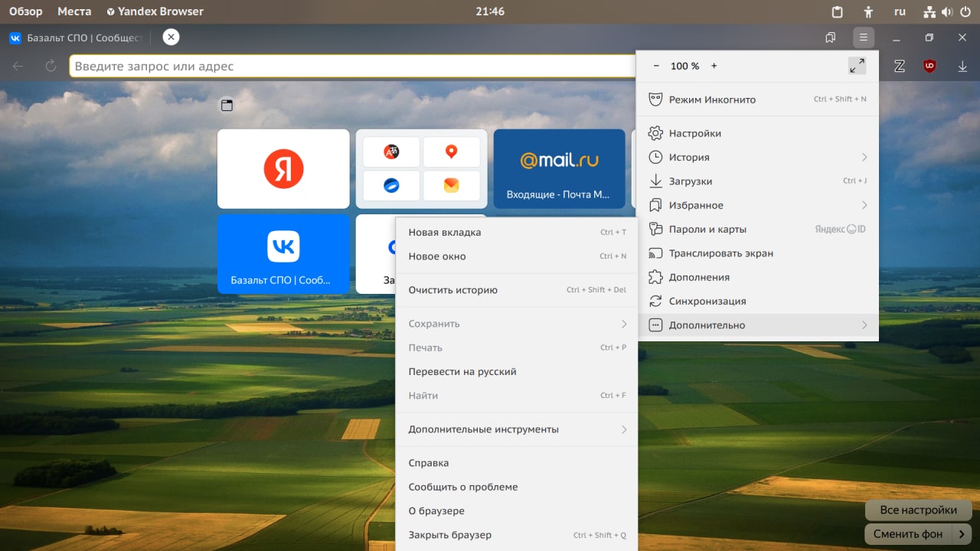Click the Транслировать экран cast icon
This screenshot has width=980, height=551.
[655, 253]
